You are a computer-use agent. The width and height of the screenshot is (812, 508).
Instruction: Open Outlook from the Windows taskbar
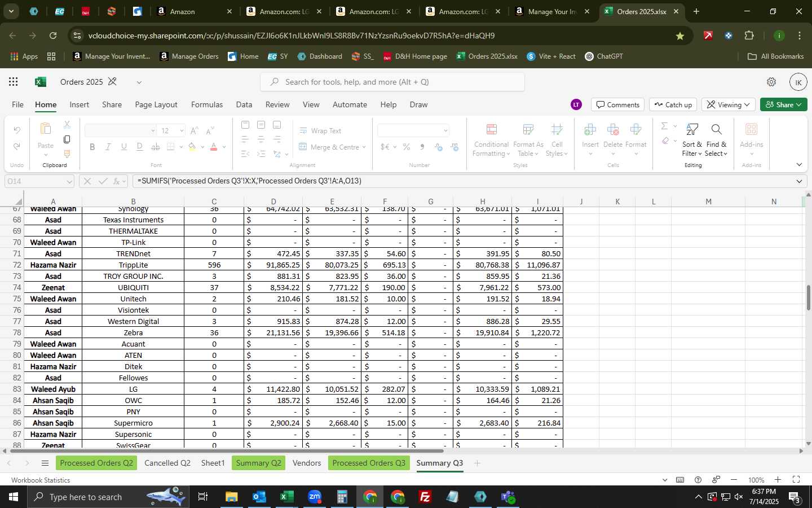259,497
